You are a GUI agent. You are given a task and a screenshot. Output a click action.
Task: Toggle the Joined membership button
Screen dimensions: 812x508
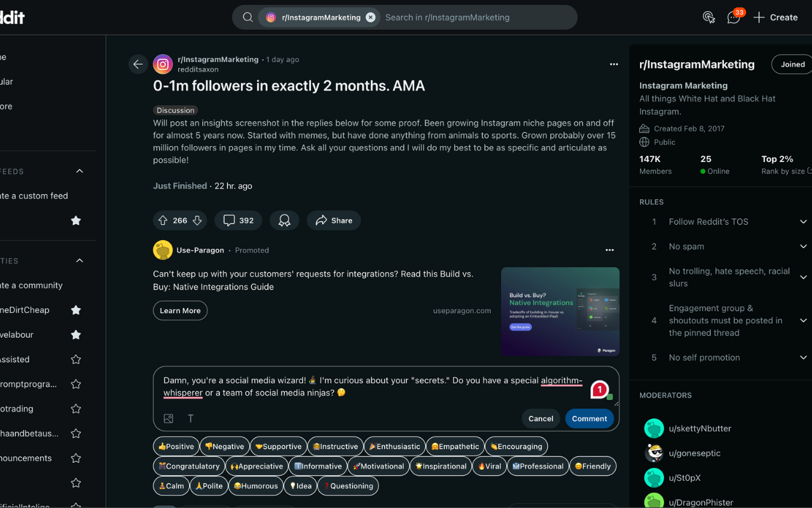point(792,64)
